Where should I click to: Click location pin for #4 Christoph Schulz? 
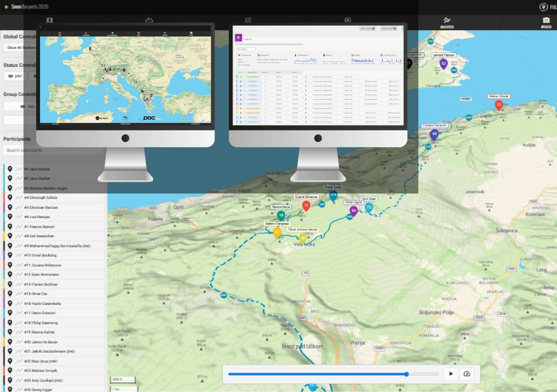coord(10,198)
